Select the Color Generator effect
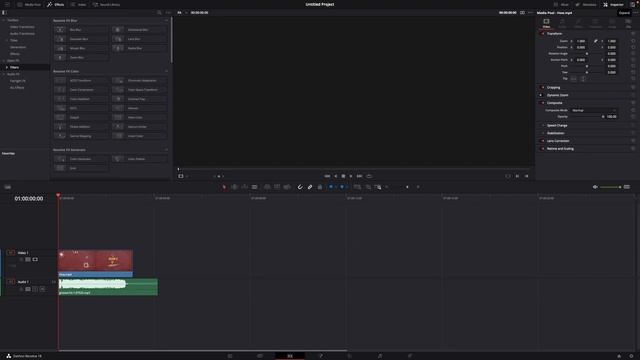This screenshot has width=640, height=360. (81, 159)
